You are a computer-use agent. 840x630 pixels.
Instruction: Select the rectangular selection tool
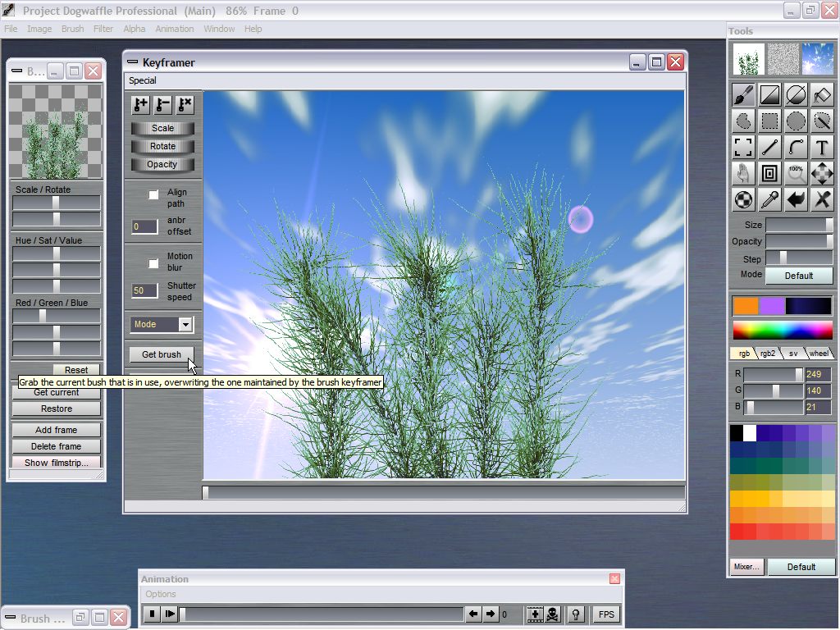tap(769, 121)
